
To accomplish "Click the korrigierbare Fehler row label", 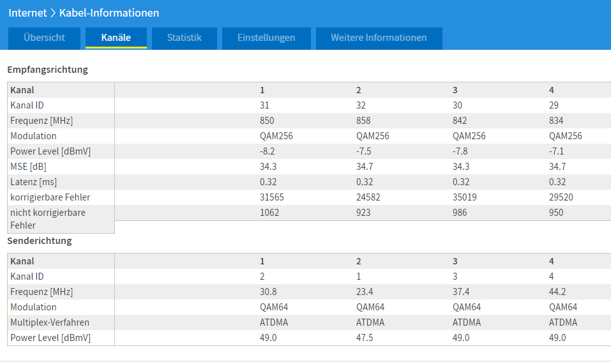I will point(50,197).
